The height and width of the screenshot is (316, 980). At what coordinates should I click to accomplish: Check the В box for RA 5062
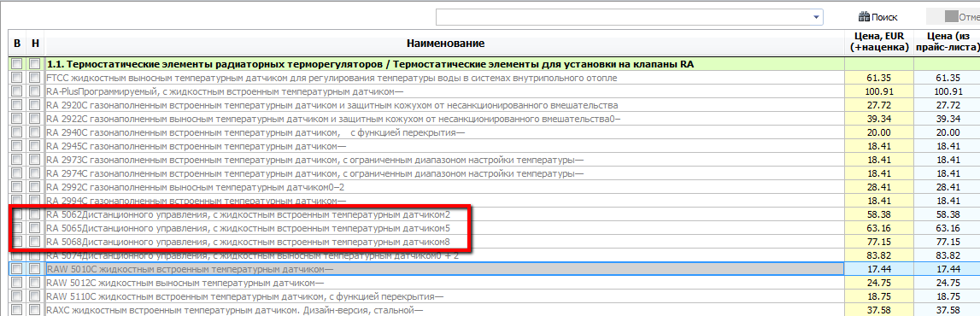tap(17, 214)
